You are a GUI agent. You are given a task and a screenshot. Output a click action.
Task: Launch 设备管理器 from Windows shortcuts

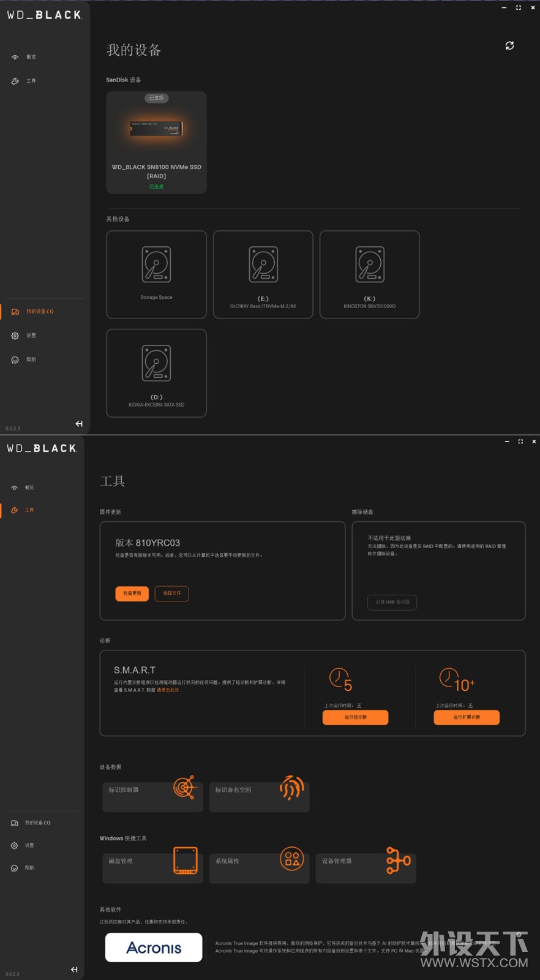pos(366,867)
